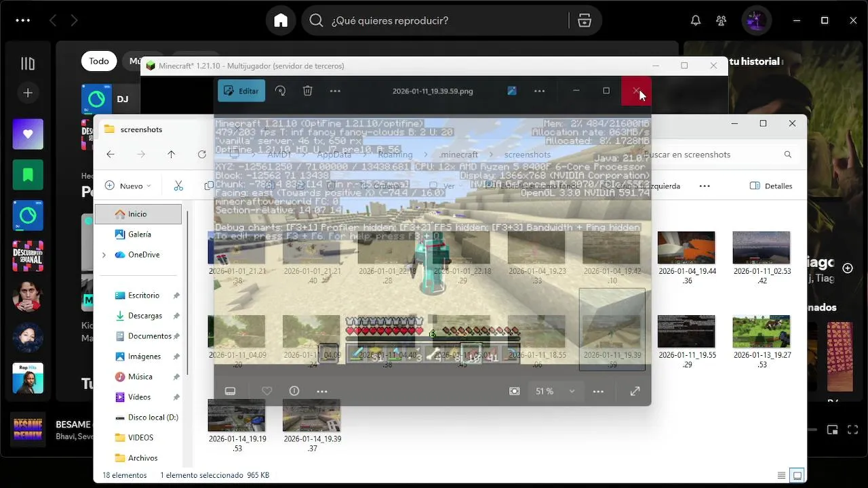Select Inicio in the Explorer navigation pane
The image size is (868, 488).
[x=138, y=213]
